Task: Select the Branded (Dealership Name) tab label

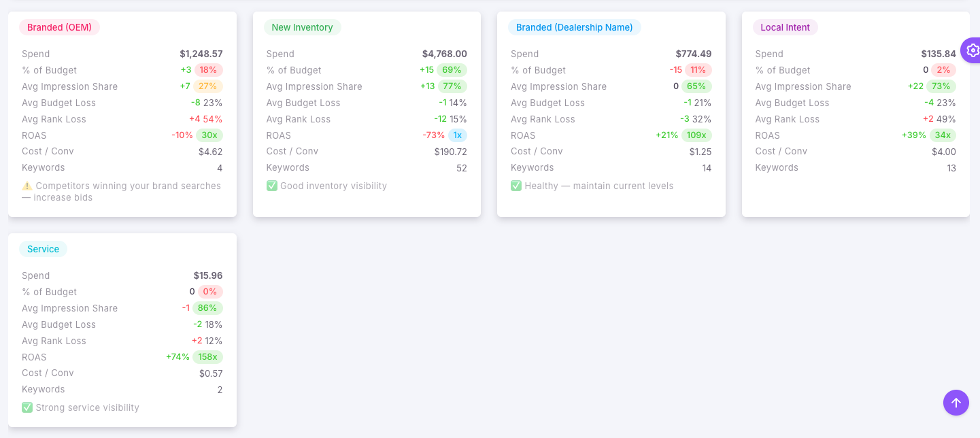Action: (x=575, y=27)
